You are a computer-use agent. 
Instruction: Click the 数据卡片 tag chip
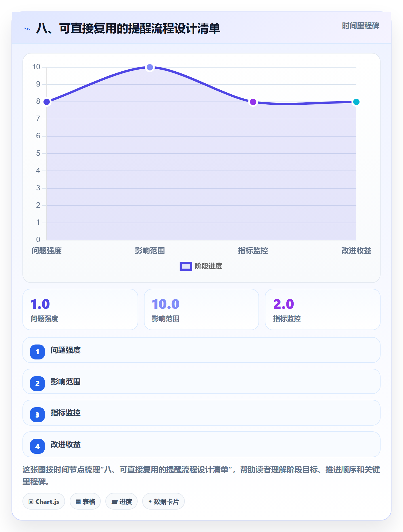(x=164, y=502)
